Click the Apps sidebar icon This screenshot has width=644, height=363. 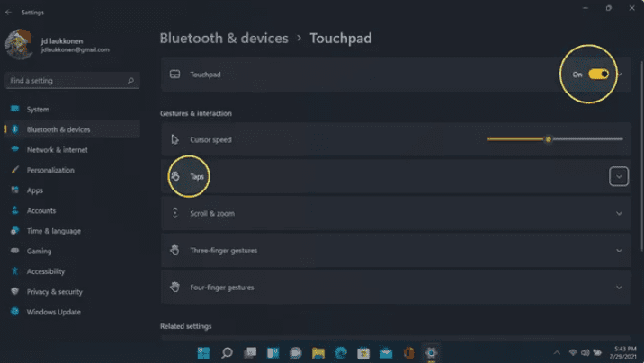[x=15, y=190]
